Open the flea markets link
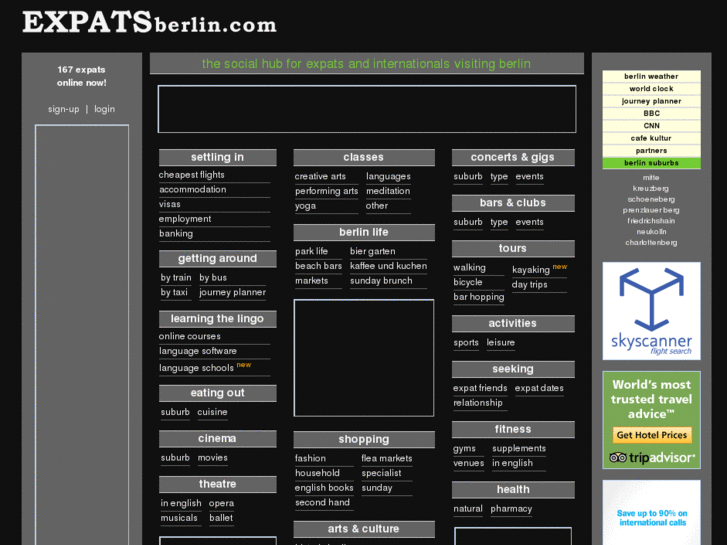Screen dimensions: 727x545 pos(387,458)
